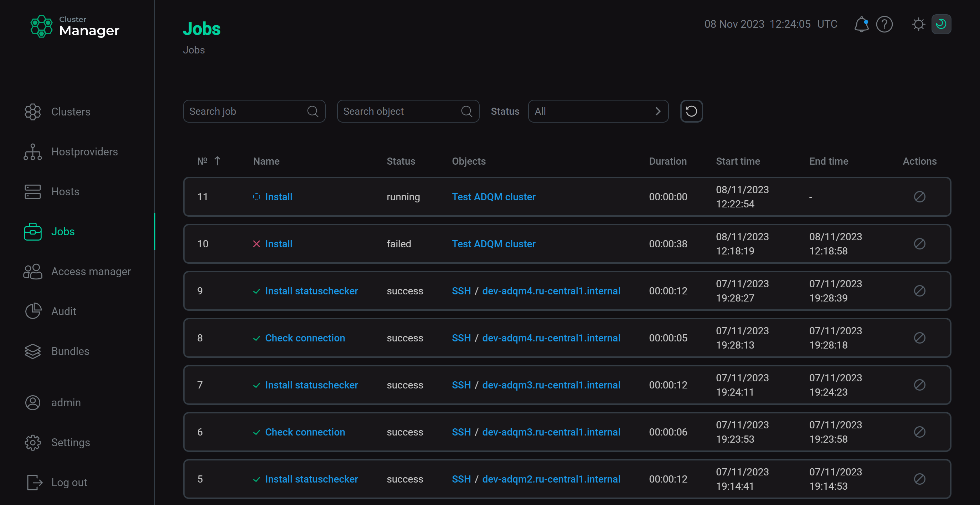This screenshot has width=980, height=505.
Task: Click the stop icon for job 7
Action: [x=919, y=385]
